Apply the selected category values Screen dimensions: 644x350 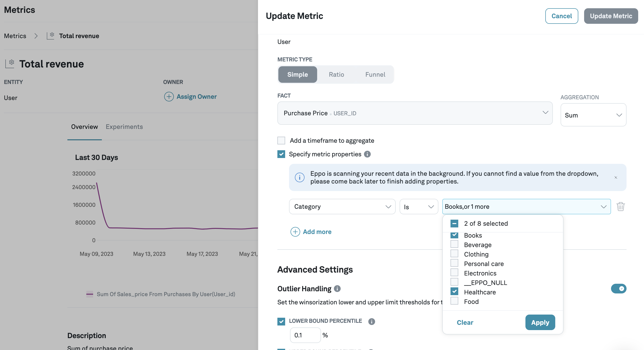coord(540,322)
